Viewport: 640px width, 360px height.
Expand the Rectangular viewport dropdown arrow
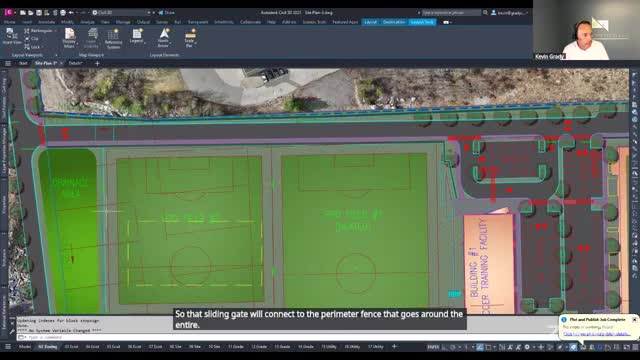point(56,31)
